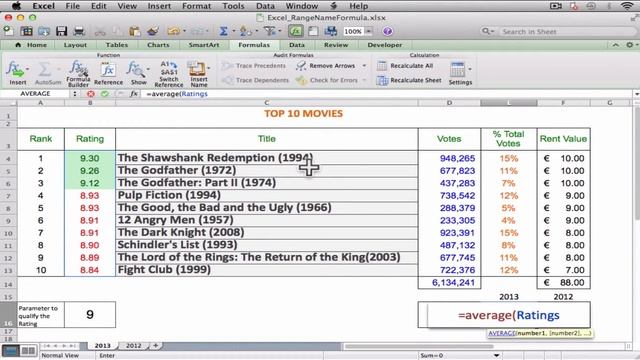Open the ribbon preferences gear dropdown
This screenshot has height=360, width=640.
pyautogui.click(x=631, y=45)
